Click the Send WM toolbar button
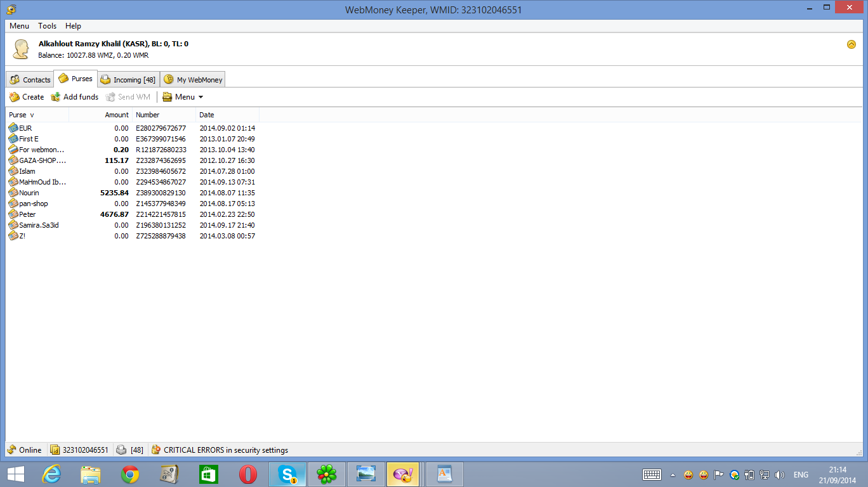868x487 pixels. pos(128,97)
